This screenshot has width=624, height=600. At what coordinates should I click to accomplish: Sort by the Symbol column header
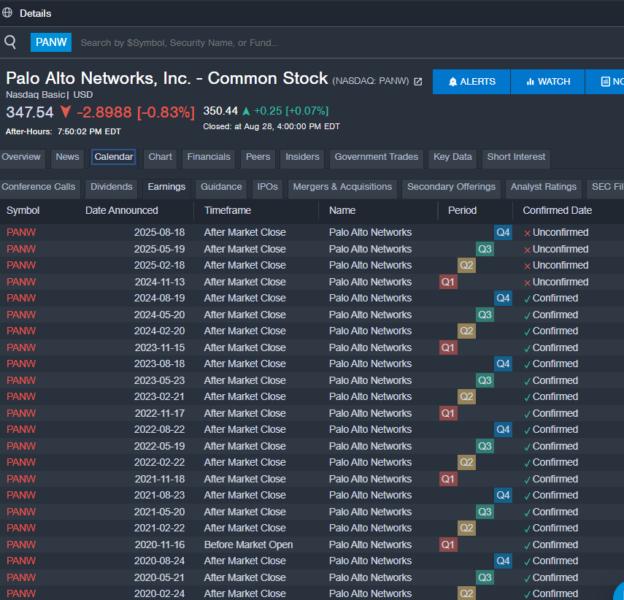click(x=23, y=210)
